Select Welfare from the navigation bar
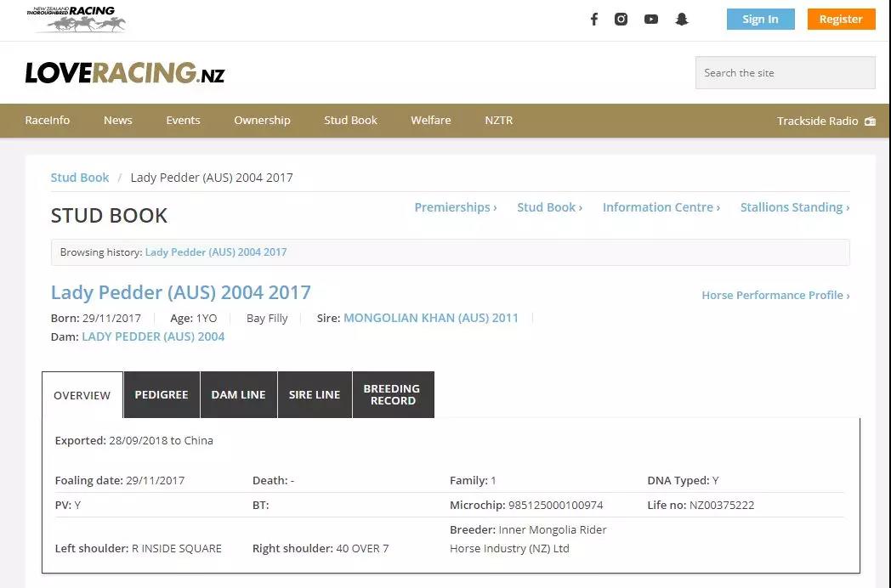 pos(430,120)
